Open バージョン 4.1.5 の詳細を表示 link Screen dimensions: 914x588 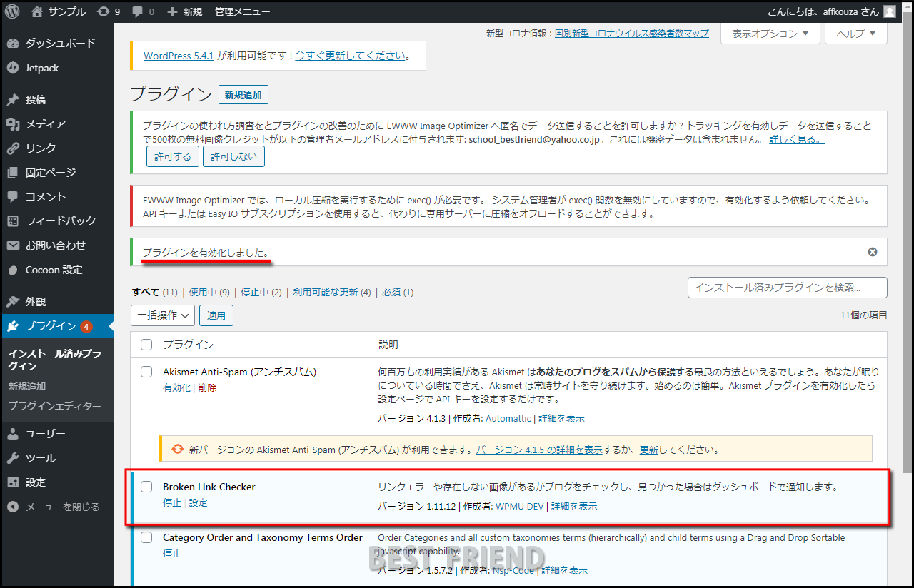(x=539, y=450)
